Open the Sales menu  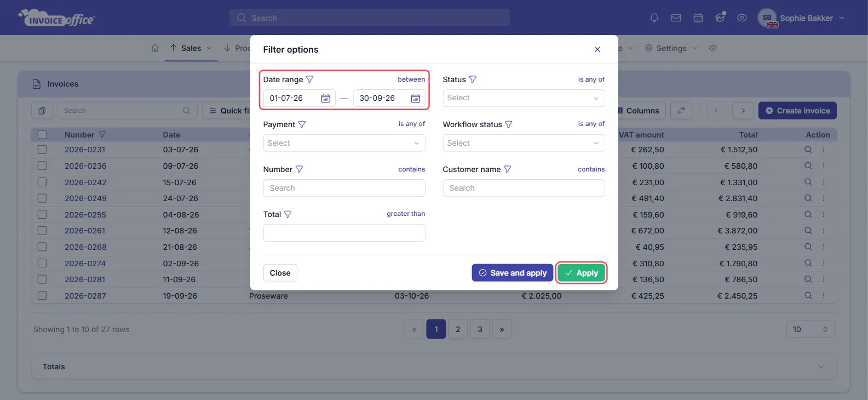[x=191, y=48]
